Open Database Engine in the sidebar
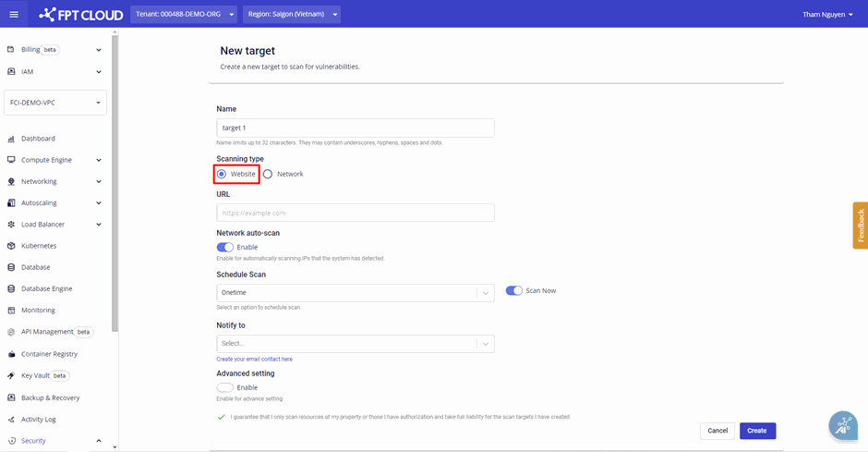The image size is (868, 452). [46, 288]
